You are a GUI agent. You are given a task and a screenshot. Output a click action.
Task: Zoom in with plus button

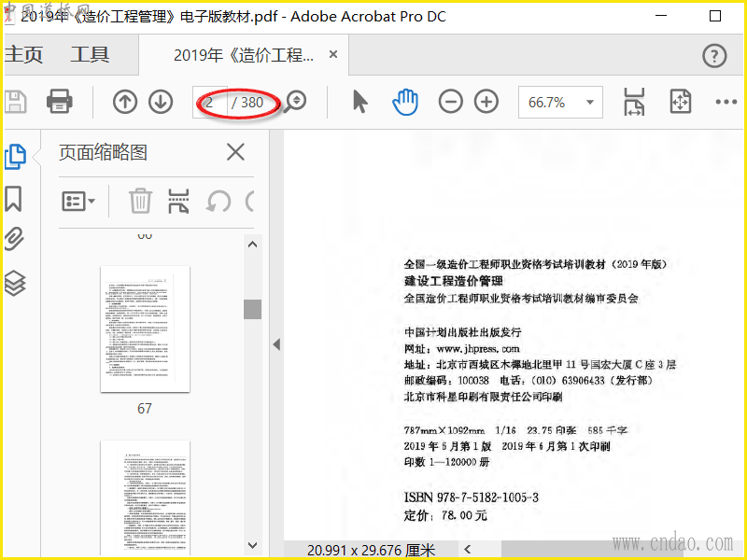(x=486, y=102)
